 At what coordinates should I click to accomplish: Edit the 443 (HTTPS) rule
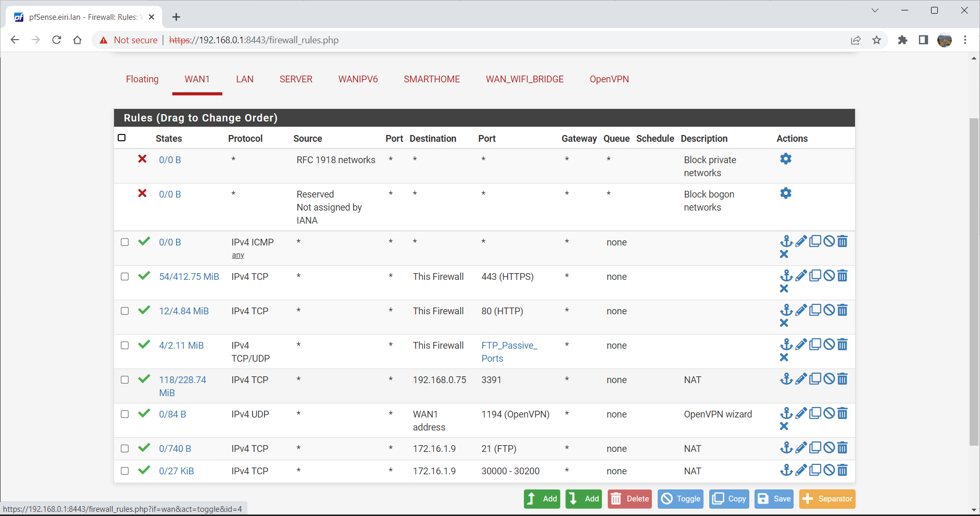click(801, 275)
